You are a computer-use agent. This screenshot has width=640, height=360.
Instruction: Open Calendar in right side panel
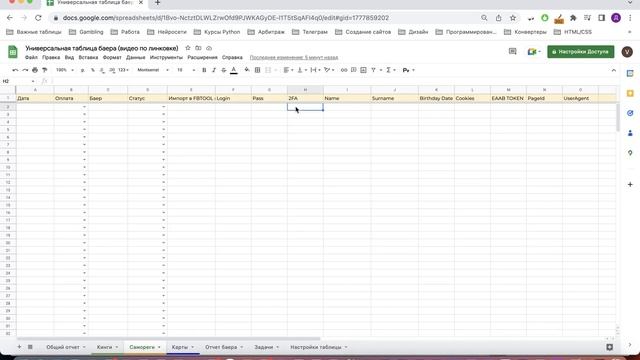click(x=630, y=73)
